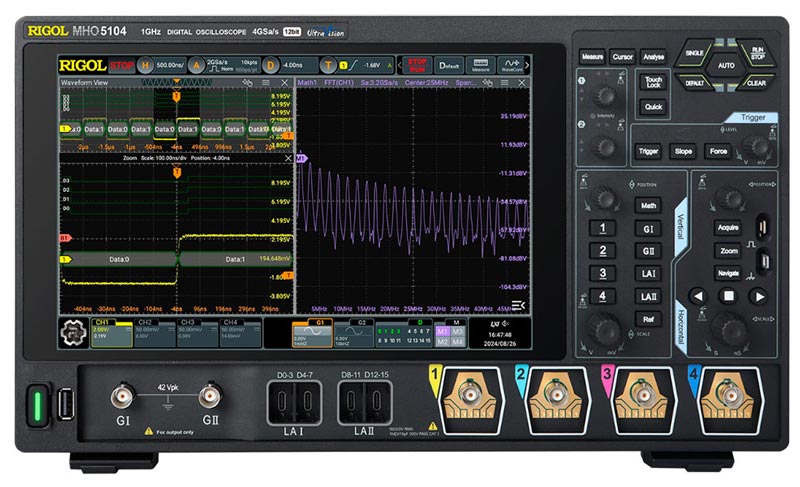This screenshot has height=487, width=800.
Task: Open the 2GSa/s acquisition settings field
Action: 232,65
